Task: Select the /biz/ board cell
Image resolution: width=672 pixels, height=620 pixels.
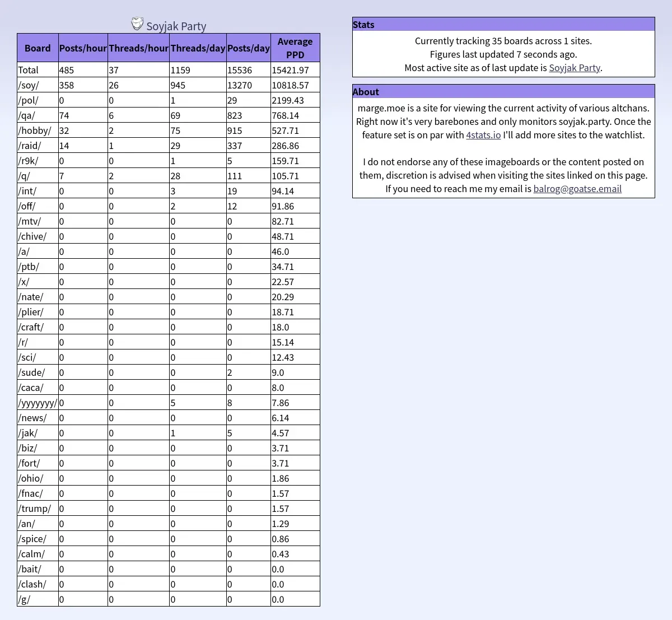Action: coord(38,448)
